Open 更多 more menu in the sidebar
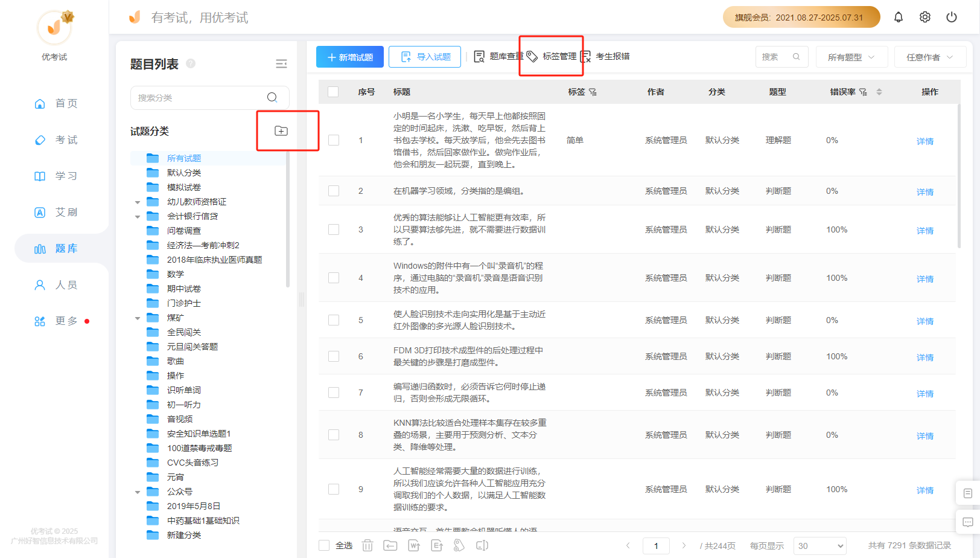This screenshot has height=558, width=980. click(x=56, y=321)
